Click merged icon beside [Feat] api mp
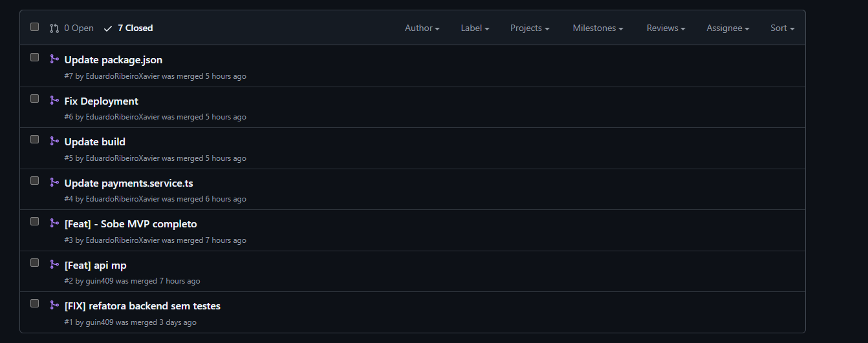This screenshot has width=868, height=343. (54, 264)
